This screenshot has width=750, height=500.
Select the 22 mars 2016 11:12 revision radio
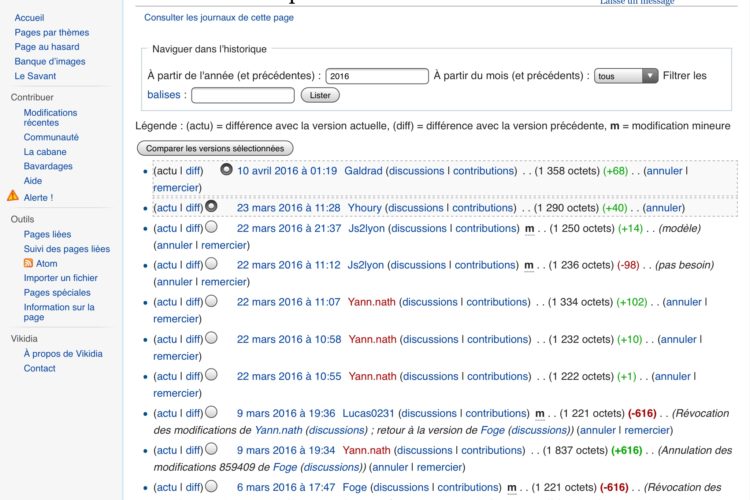pyautogui.click(x=211, y=264)
